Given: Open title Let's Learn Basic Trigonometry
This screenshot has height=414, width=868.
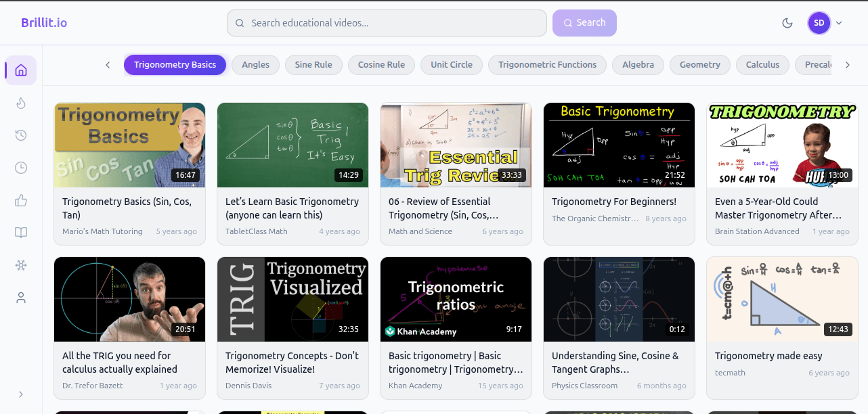Looking at the screenshot, I should tap(292, 208).
